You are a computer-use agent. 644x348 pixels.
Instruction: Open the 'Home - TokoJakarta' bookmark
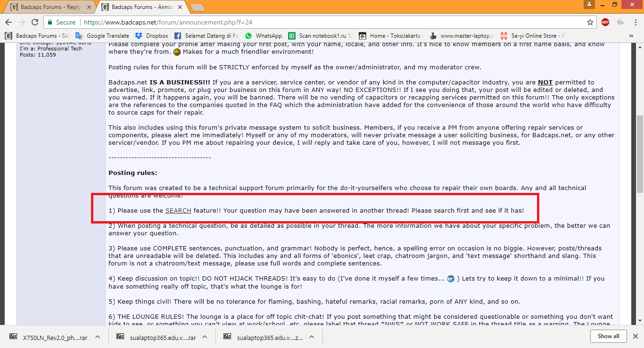tap(391, 36)
